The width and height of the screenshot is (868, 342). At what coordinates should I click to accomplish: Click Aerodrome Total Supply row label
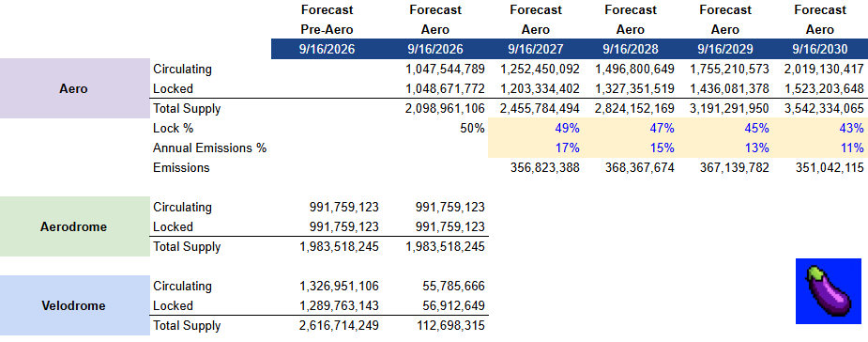[187, 247]
